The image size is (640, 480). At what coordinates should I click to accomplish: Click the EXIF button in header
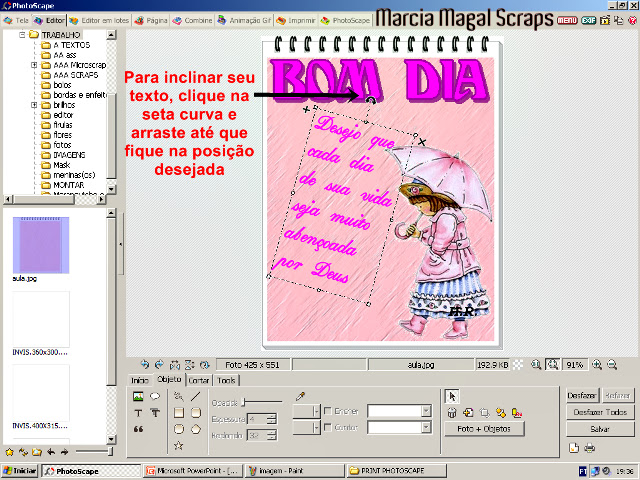pyautogui.click(x=588, y=20)
